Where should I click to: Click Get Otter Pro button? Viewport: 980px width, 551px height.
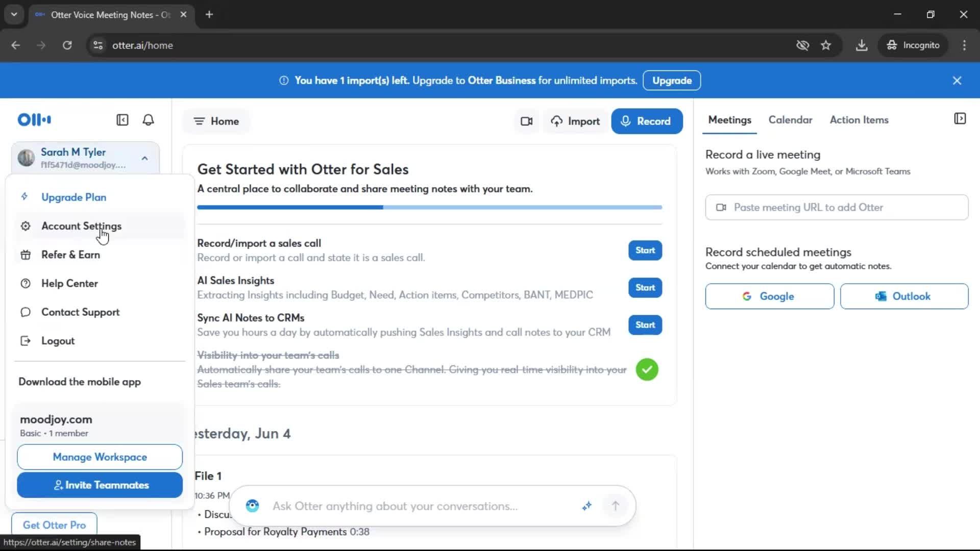tap(54, 525)
